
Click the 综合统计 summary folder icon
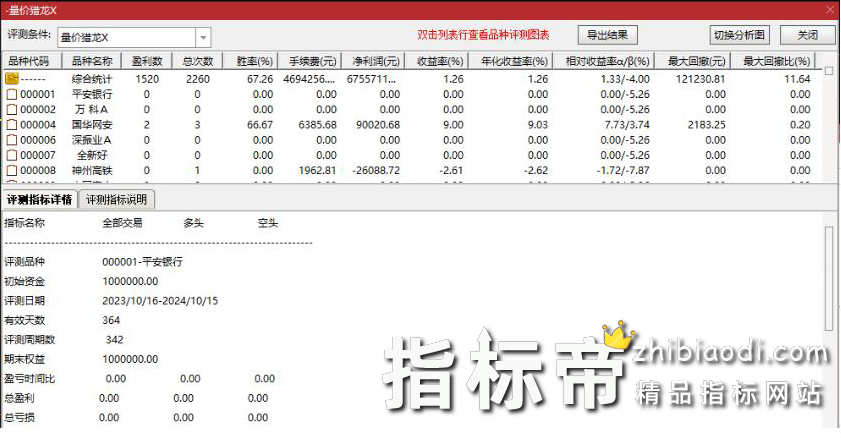[x=12, y=79]
